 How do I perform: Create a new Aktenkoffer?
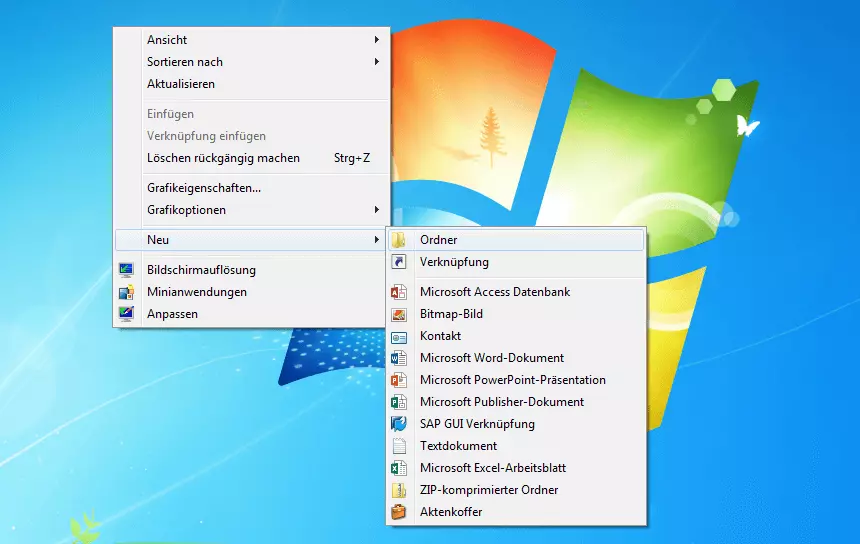516,512
